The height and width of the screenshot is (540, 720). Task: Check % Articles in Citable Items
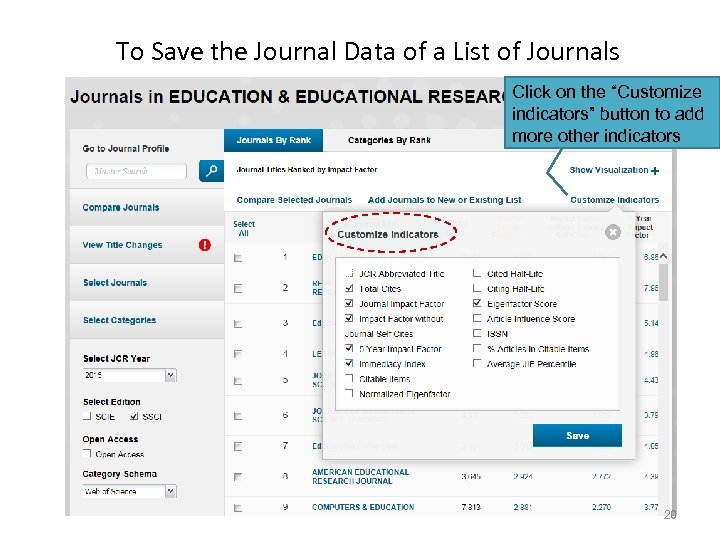point(477,349)
